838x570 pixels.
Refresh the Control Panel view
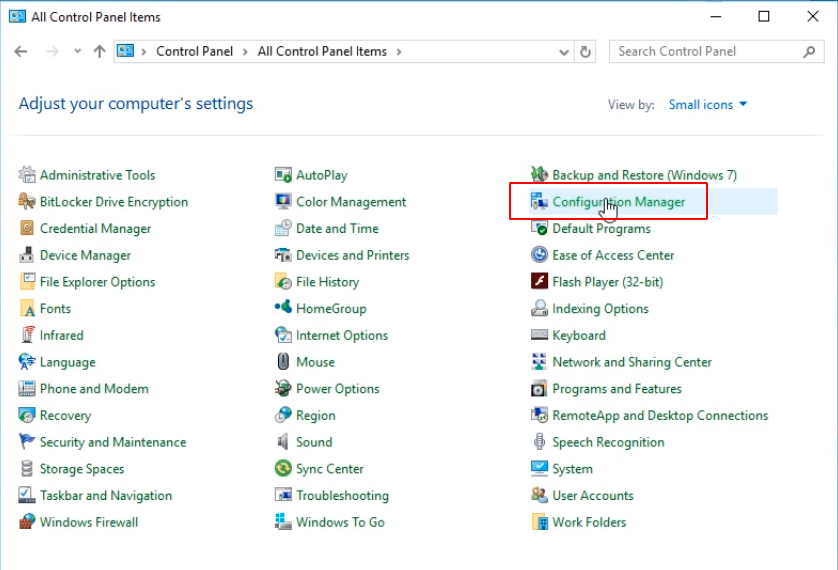click(x=585, y=52)
